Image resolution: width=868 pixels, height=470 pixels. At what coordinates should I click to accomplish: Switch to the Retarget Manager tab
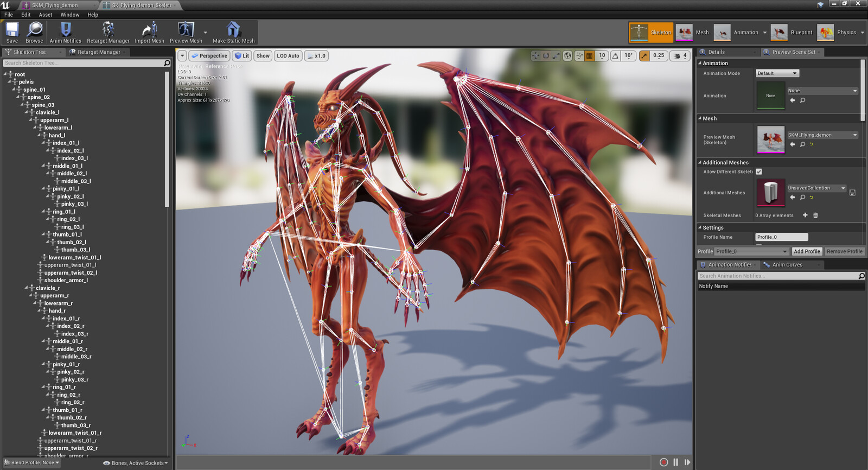point(99,52)
